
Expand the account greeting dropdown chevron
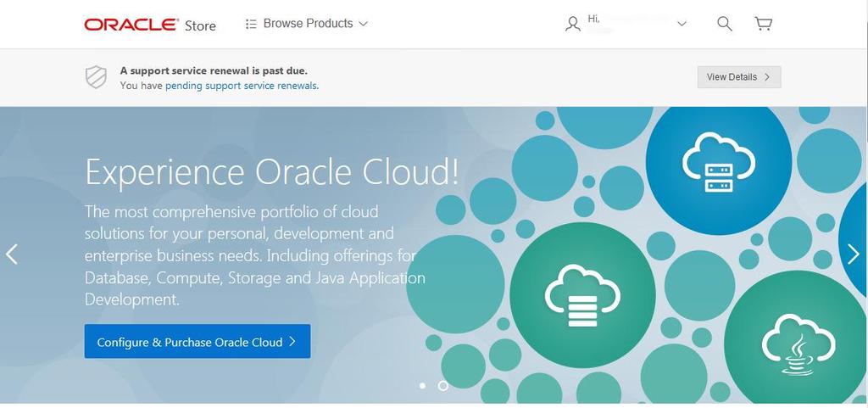[x=682, y=24]
